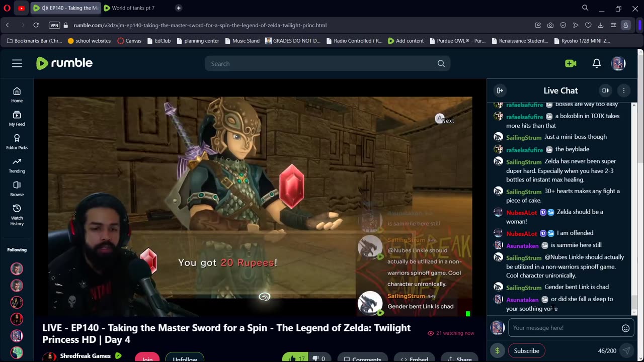Open Opera Easy Setup sliders
Screen dimensions: 644x362
[613, 25]
